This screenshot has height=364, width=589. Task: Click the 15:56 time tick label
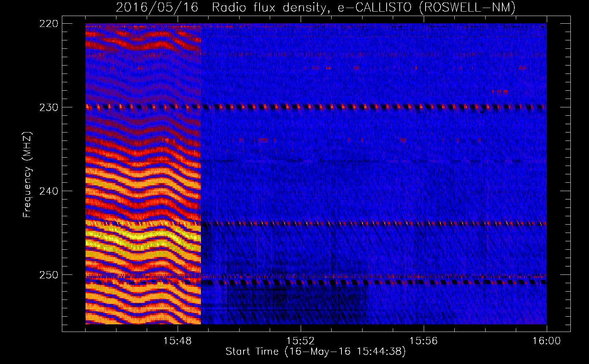423,341
